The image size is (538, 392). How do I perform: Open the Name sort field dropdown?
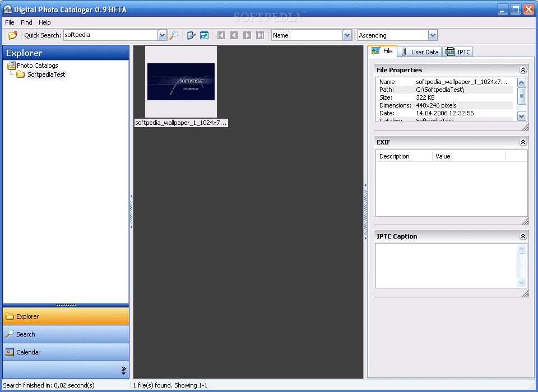pos(347,35)
